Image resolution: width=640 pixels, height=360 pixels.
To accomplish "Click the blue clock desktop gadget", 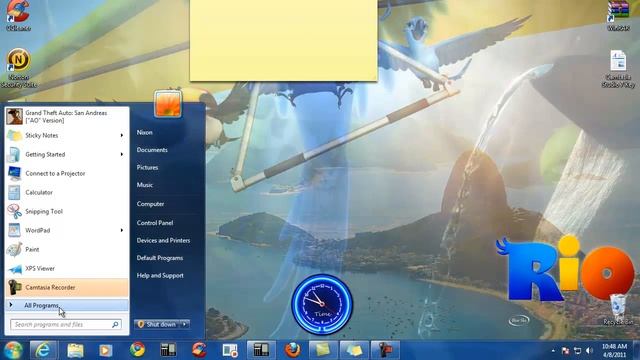I will click(322, 304).
